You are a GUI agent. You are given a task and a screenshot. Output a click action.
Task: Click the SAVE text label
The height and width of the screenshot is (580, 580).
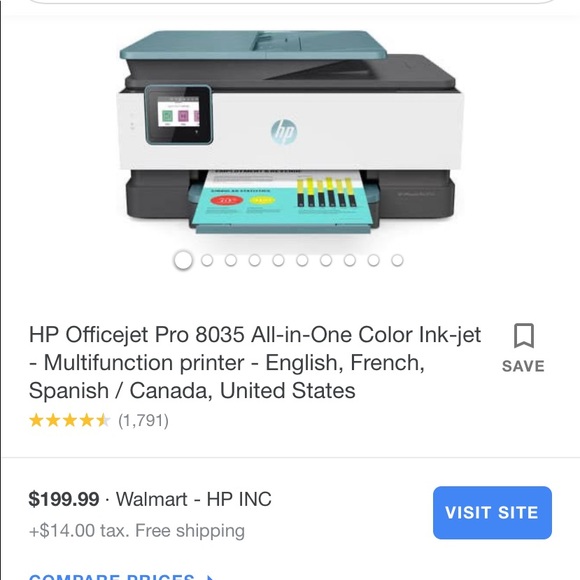point(523,366)
